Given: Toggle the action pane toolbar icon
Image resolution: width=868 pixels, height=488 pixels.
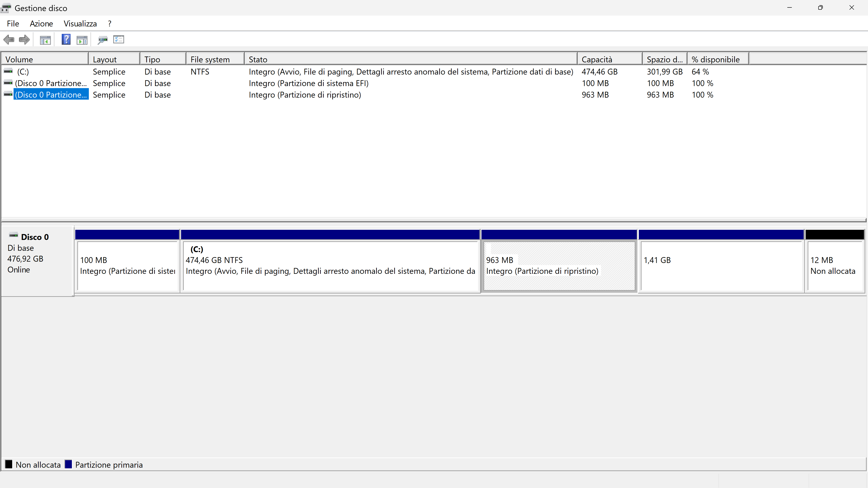Looking at the screenshot, I should tap(82, 40).
